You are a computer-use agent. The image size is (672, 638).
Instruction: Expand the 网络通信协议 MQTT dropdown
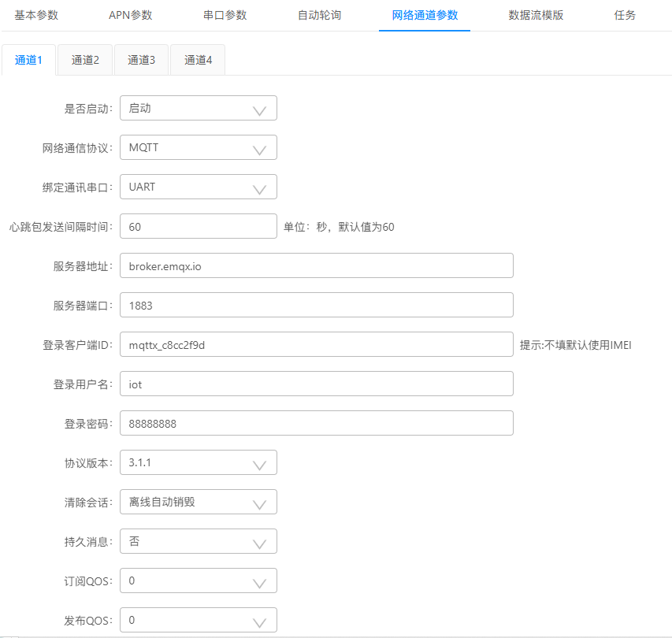[198, 148]
